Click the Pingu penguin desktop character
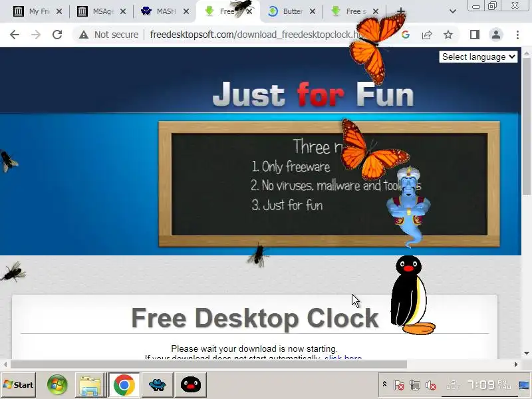 (x=411, y=295)
